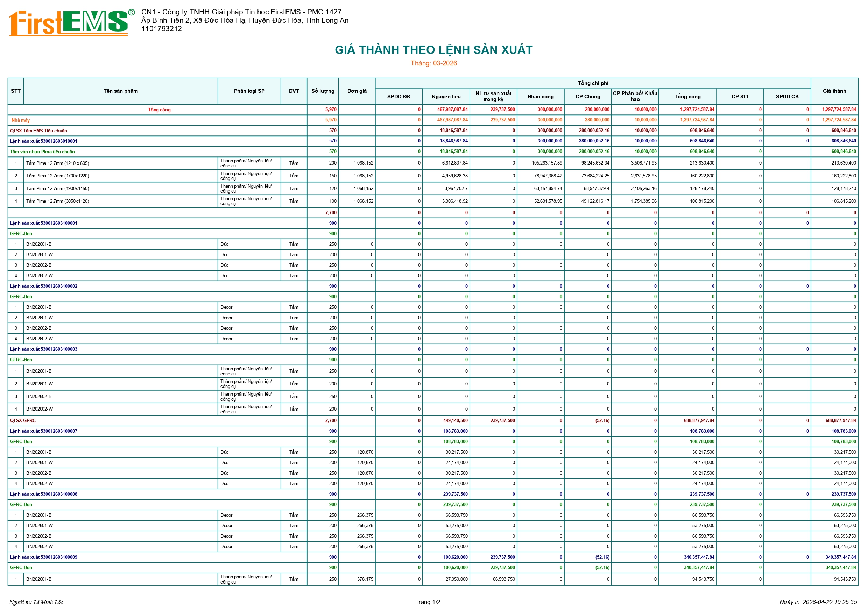The height and width of the screenshot is (614, 868).
Task: Click the CP Phân bổ/ Khấu hao header
Action: (635, 97)
